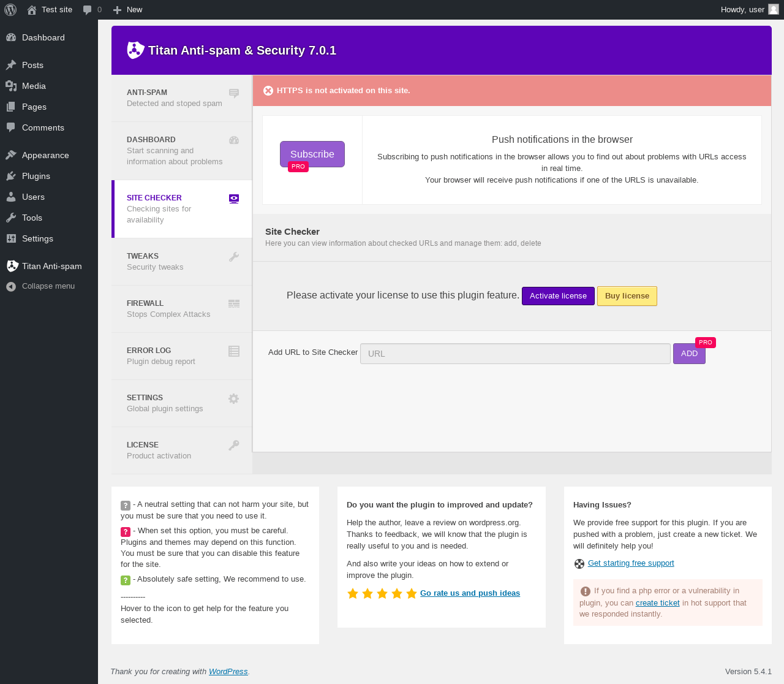This screenshot has height=684, width=784.
Task: Switch to the TWEAKS tab
Action: pos(182,262)
